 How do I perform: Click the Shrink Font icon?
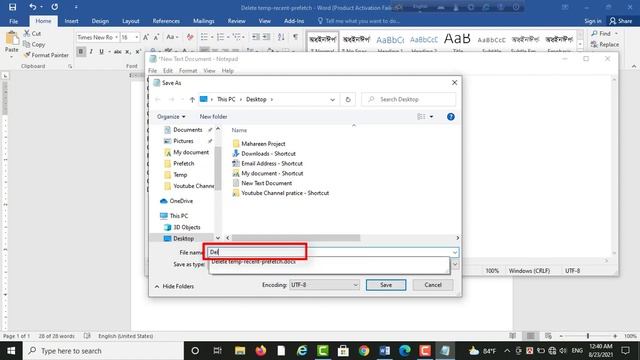[x=156, y=37]
